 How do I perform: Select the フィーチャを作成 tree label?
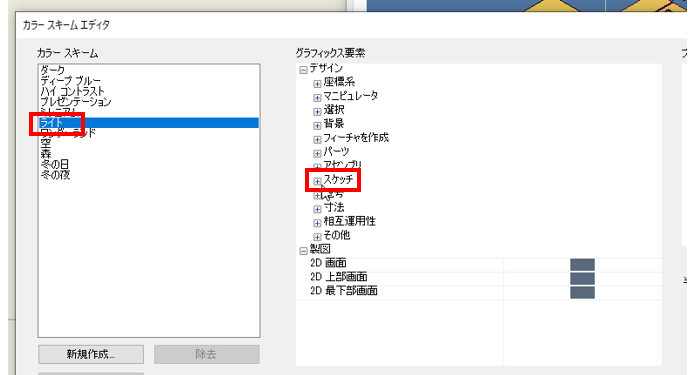(356, 138)
